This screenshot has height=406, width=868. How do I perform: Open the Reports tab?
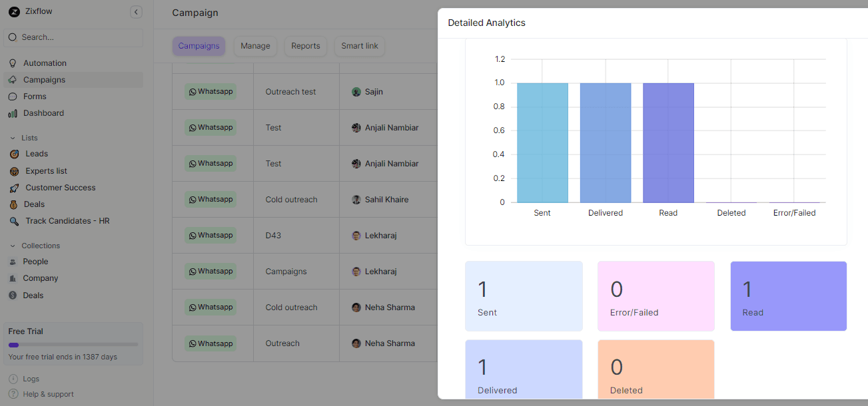tap(306, 46)
